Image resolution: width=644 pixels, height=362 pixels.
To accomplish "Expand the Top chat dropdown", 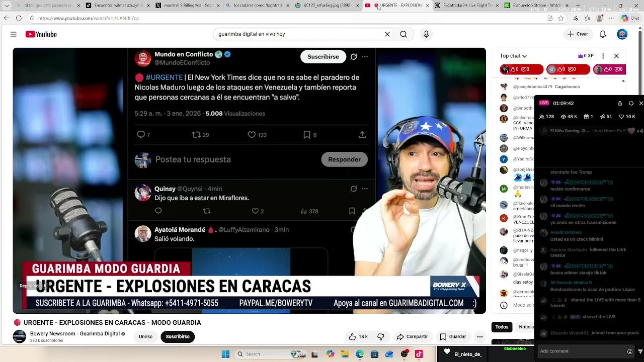I will [514, 56].
